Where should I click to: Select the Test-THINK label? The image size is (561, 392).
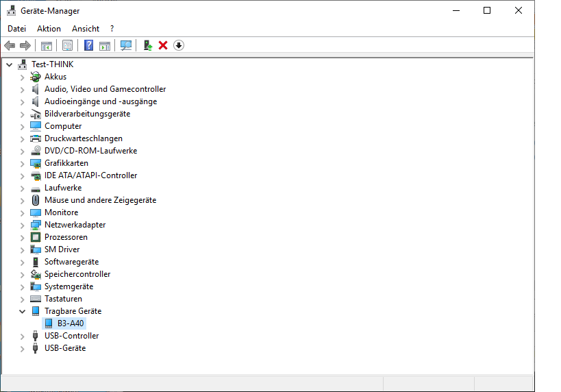(x=52, y=64)
